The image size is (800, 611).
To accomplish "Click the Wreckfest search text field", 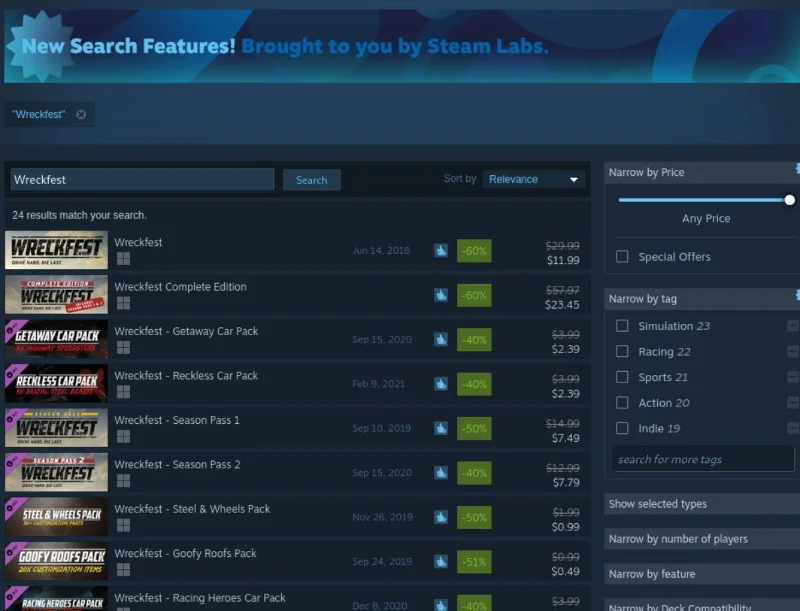I will tap(142, 180).
